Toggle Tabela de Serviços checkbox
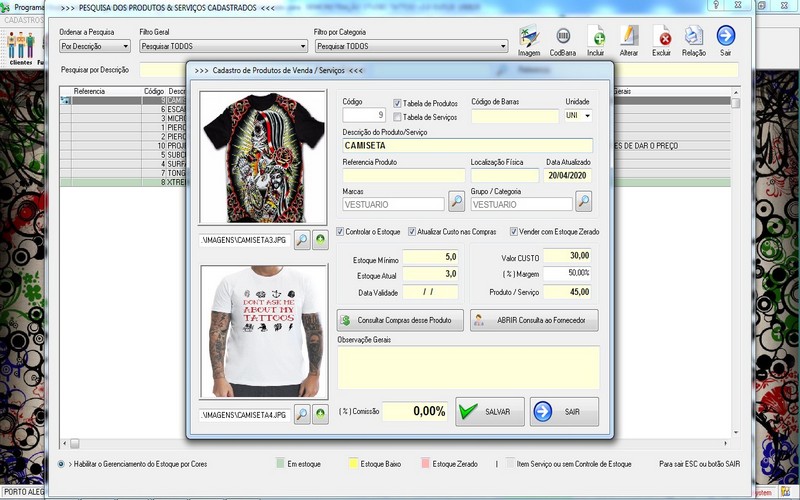This screenshot has height=500, width=800. click(x=397, y=117)
